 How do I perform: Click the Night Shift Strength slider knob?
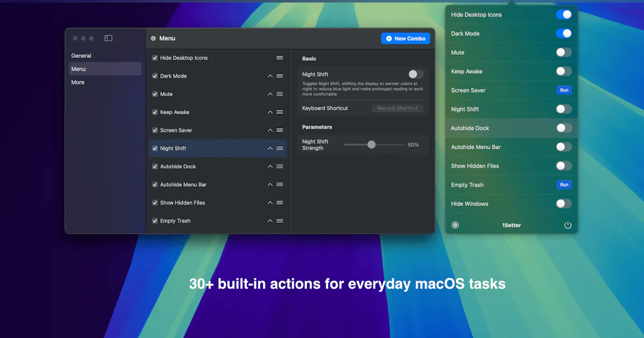[371, 145]
